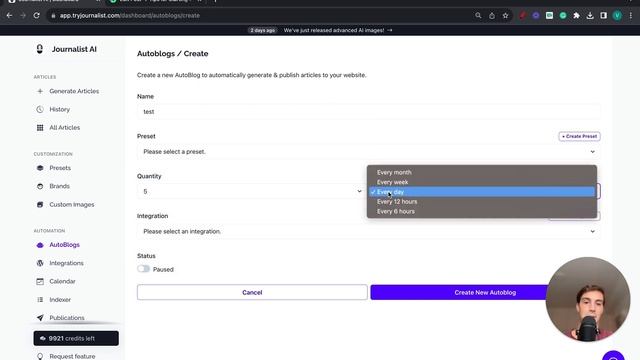640x360 pixels.
Task: Open Custom Images page
Action: [x=72, y=204]
